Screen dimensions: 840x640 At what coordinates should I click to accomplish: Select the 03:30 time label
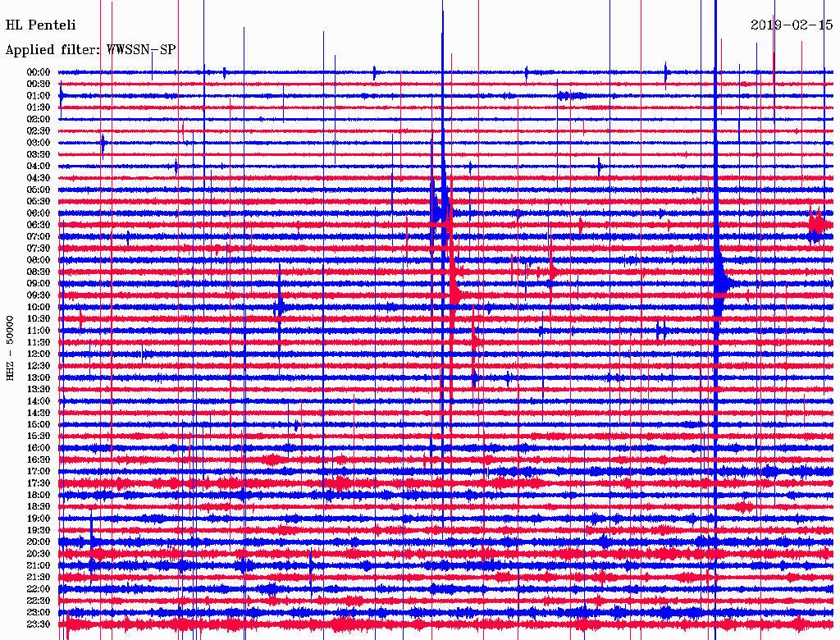39,154
